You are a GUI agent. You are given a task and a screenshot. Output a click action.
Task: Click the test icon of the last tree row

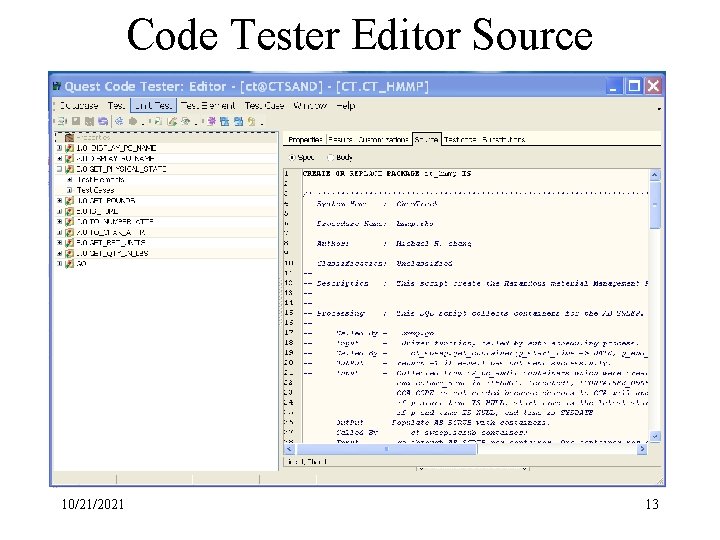click(69, 264)
